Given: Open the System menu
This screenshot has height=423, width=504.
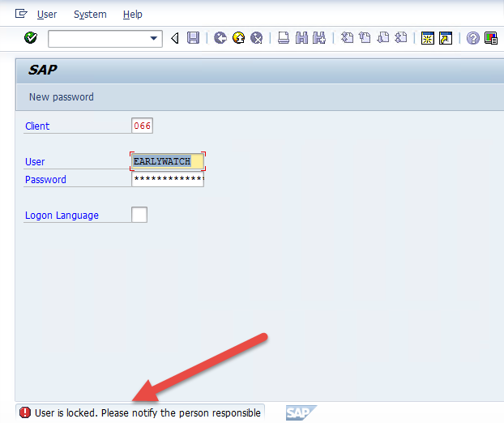Looking at the screenshot, I should (x=90, y=15).
